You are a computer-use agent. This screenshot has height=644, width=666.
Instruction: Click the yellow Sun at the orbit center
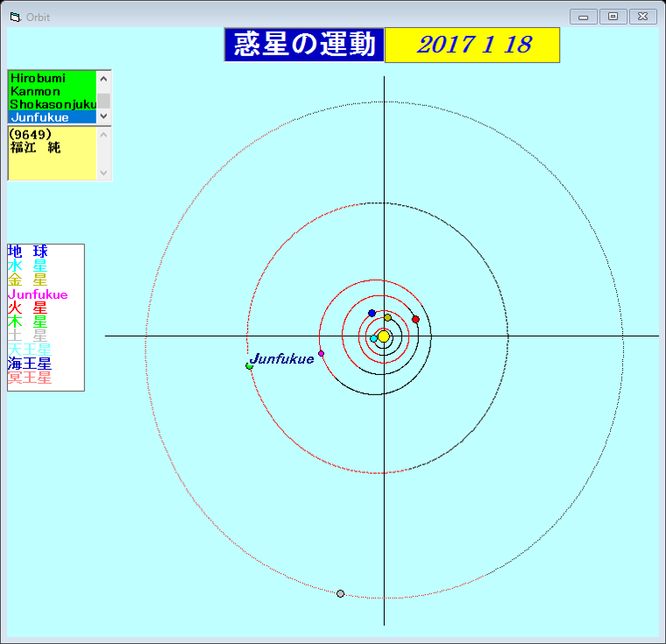click(383, 336)
